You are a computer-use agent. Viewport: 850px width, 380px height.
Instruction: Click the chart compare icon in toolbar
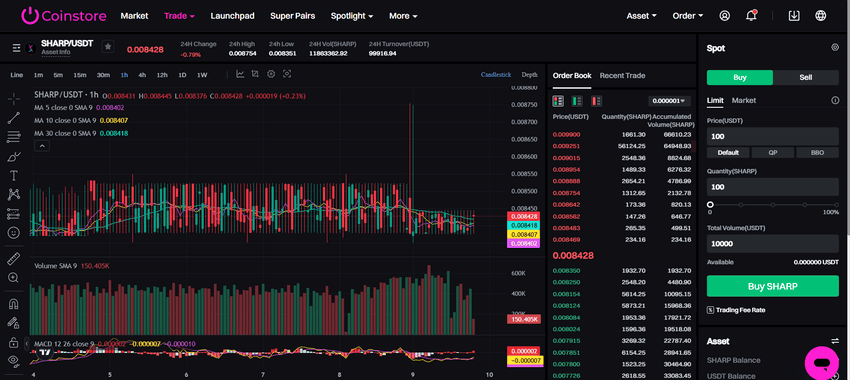coord(255,74)
